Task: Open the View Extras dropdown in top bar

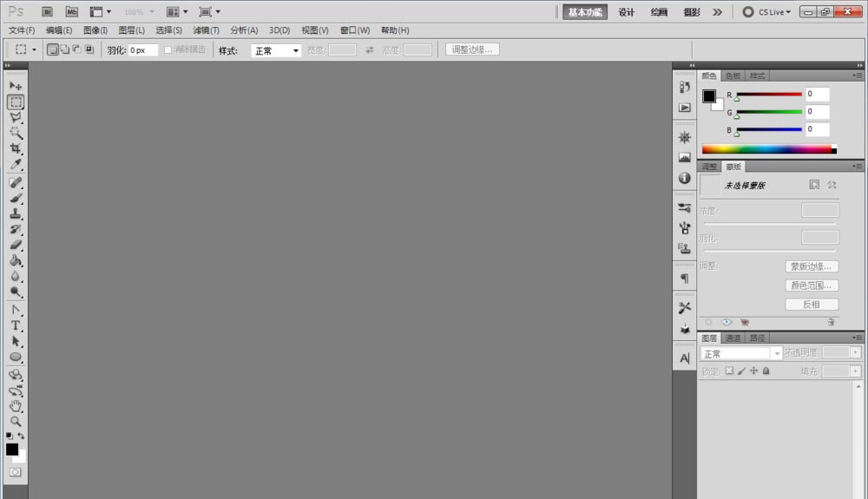Action: tap(101, 11)
